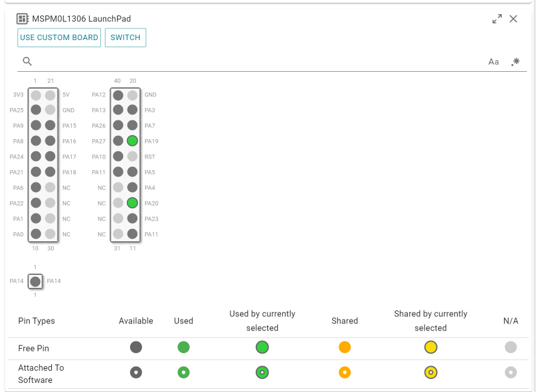Screen dimensions: 536x392
Task: Click the "Attached To Software" row label
Action: [x=41, y=373]
